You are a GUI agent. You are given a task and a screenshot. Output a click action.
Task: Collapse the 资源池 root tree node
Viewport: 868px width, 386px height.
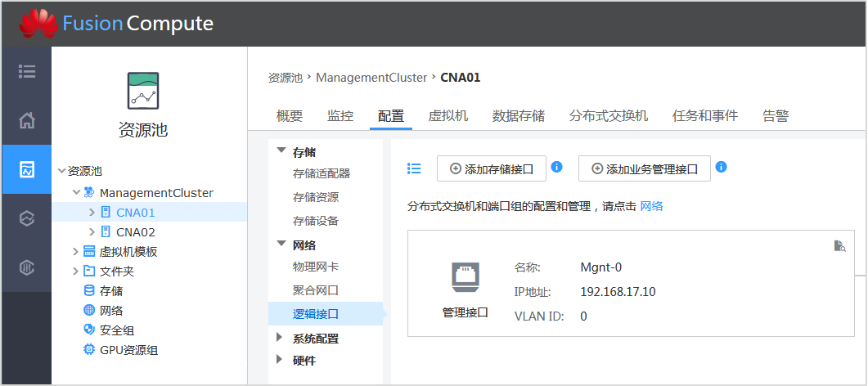click(x=61, y=172)
